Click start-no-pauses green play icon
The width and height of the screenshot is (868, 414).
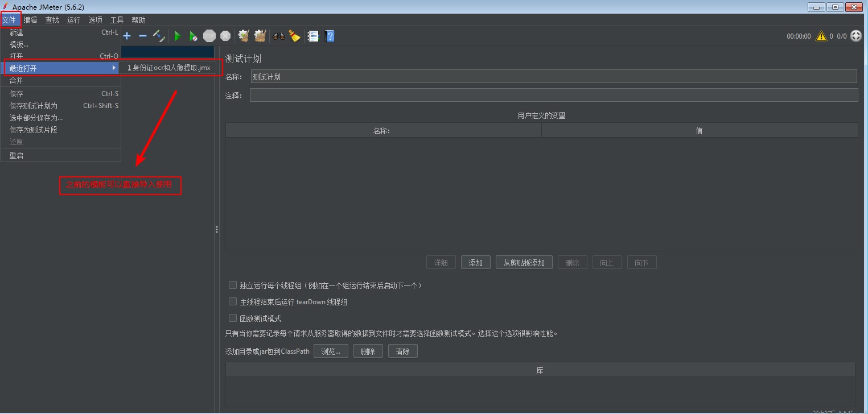(x=193, y=36)
